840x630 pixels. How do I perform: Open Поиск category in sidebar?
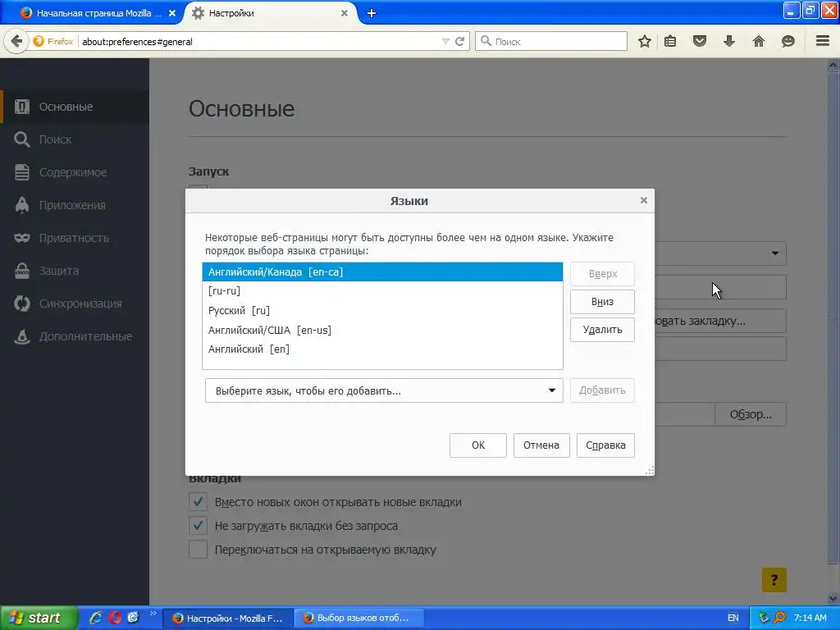[75, 139]
